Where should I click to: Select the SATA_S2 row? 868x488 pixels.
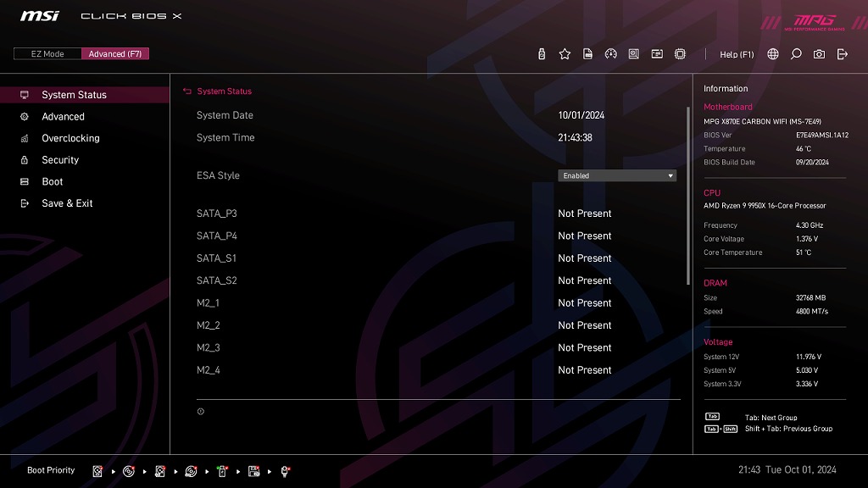click(x=437, y=280)
